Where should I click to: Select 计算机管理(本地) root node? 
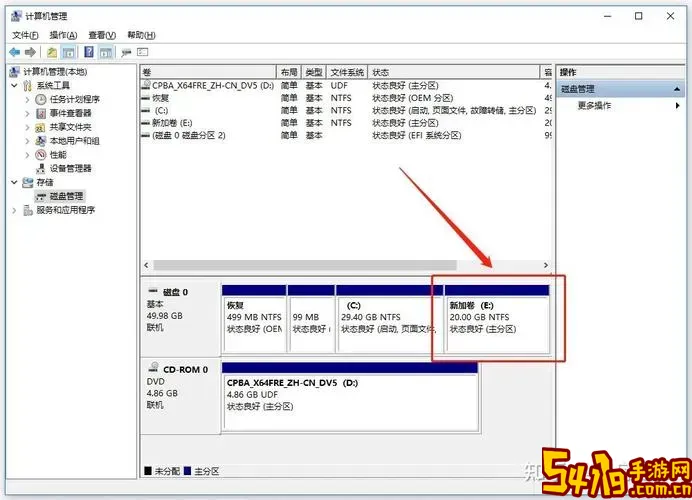[55, 71]
